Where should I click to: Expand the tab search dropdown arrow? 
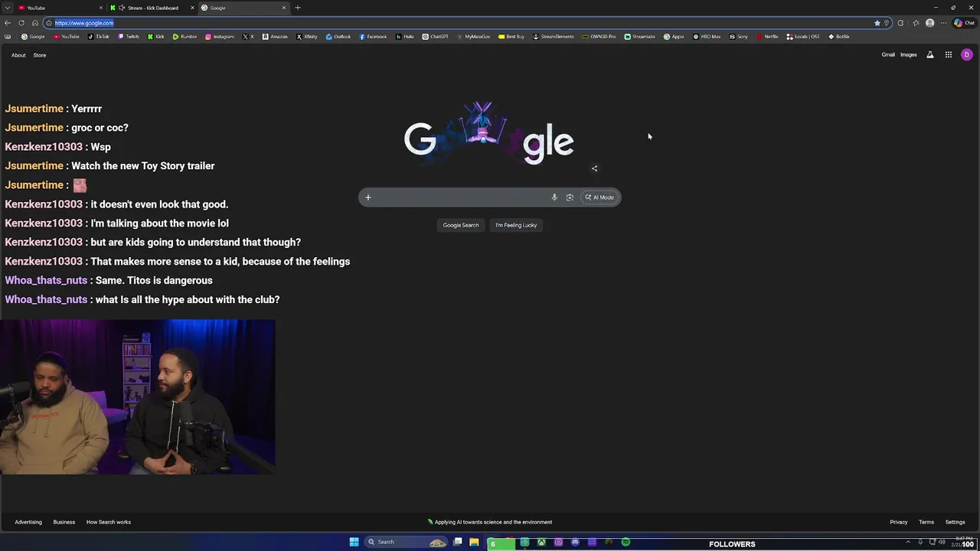pos(7,8)
